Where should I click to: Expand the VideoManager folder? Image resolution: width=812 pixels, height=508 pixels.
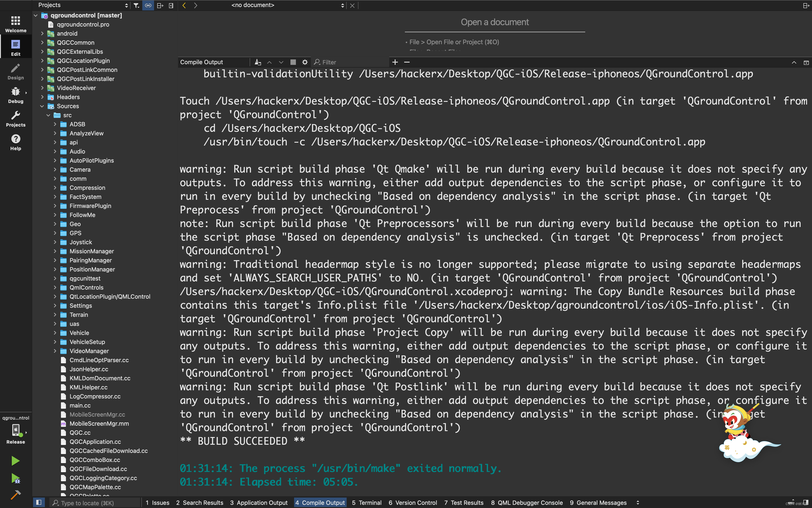click(55, 351)
